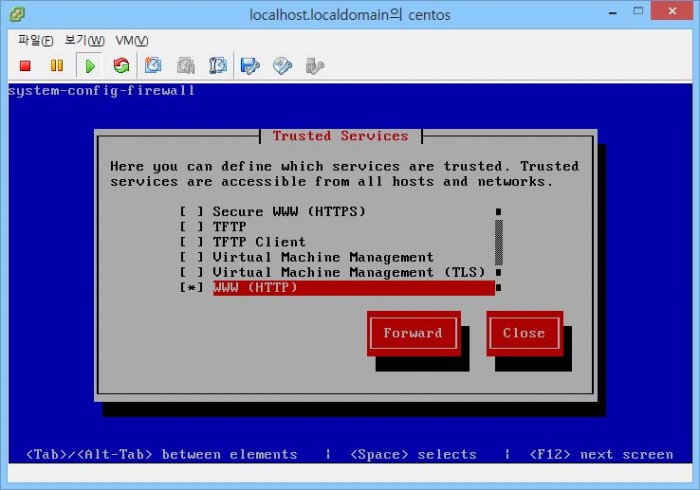Click the revert to snapshot toolbar icon
This screenshot has height=490, width=700.
click(x=186, y=66)
